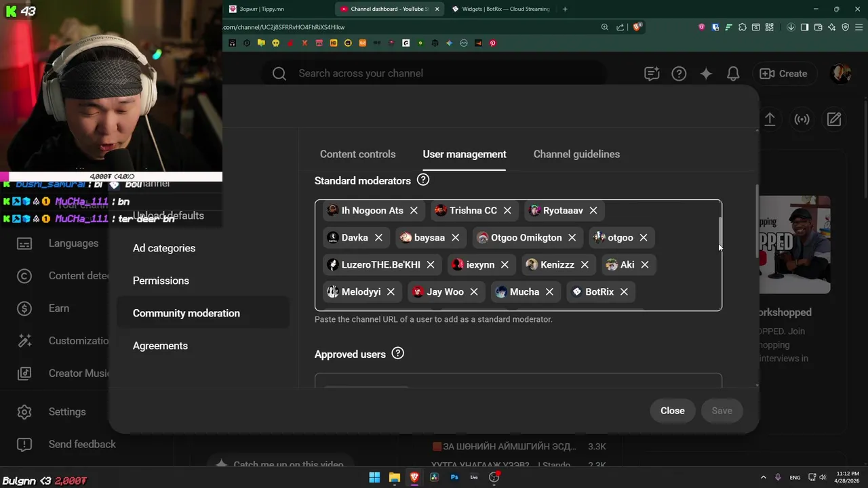Open channel account avatar menu

tap(841, 74)
